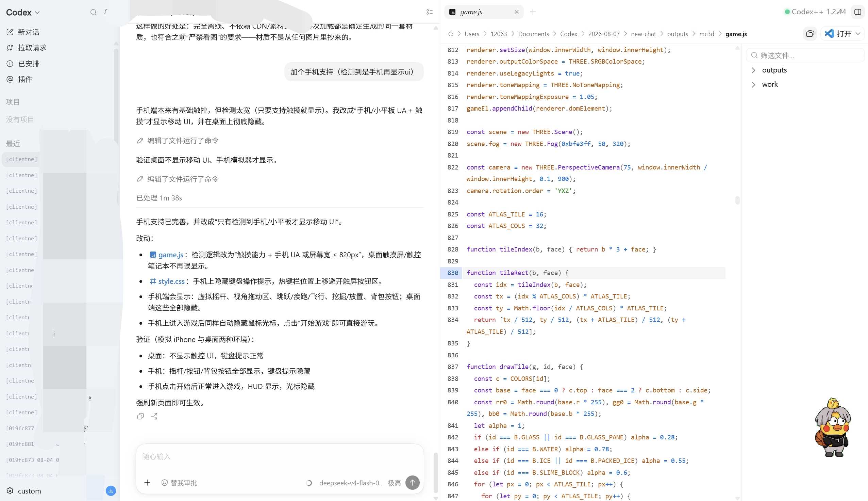Click the 2026-08-07 breadcrumb segment

tap(604, 34)
